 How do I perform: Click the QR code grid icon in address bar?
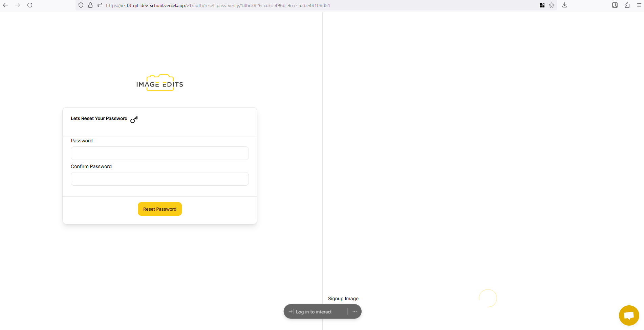click(542, 5)
